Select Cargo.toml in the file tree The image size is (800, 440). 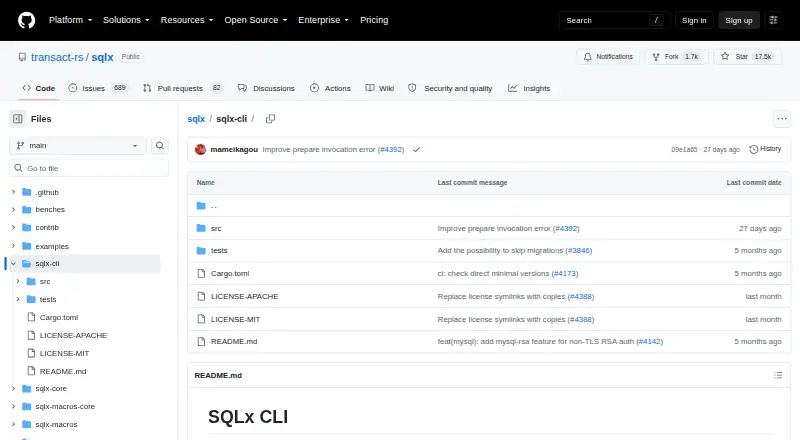[59, 317]
